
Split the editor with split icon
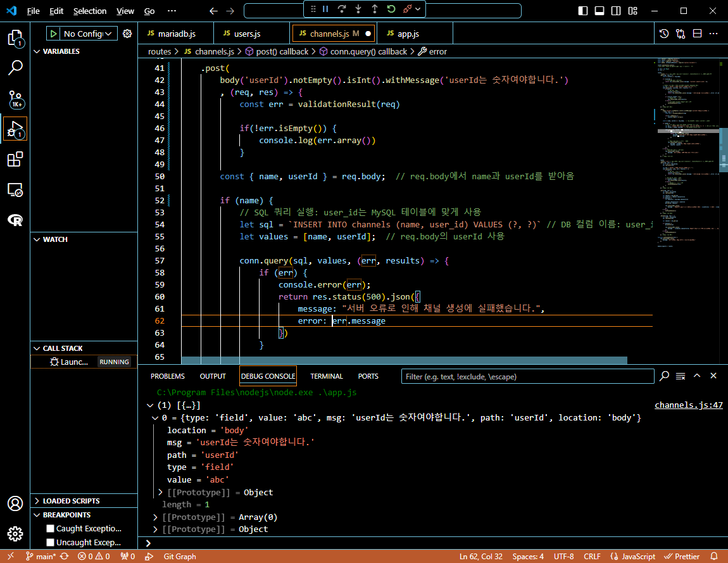tap(697, 34)
